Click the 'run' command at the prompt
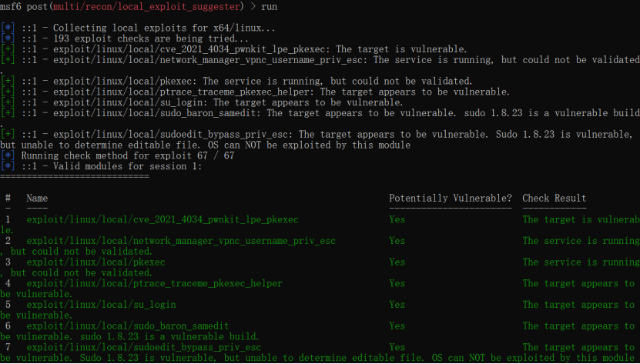The height and width of the screenshot is (364, 640). (x=269, y=7)
